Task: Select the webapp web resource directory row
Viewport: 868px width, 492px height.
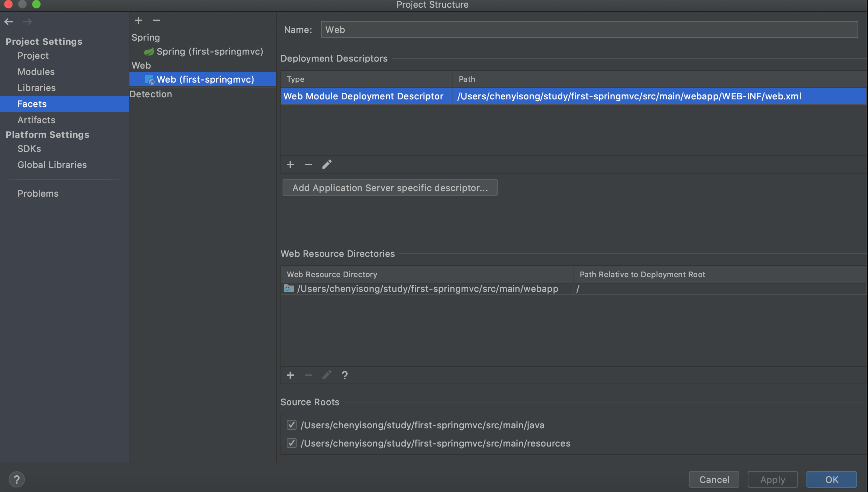Action: pos(427,289)
